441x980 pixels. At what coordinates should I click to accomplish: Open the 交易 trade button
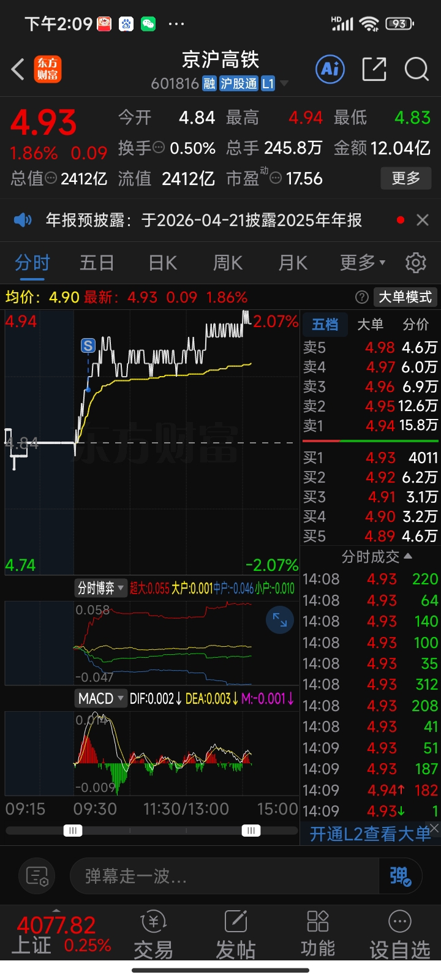pyautogui.click(x=153, y=935)
